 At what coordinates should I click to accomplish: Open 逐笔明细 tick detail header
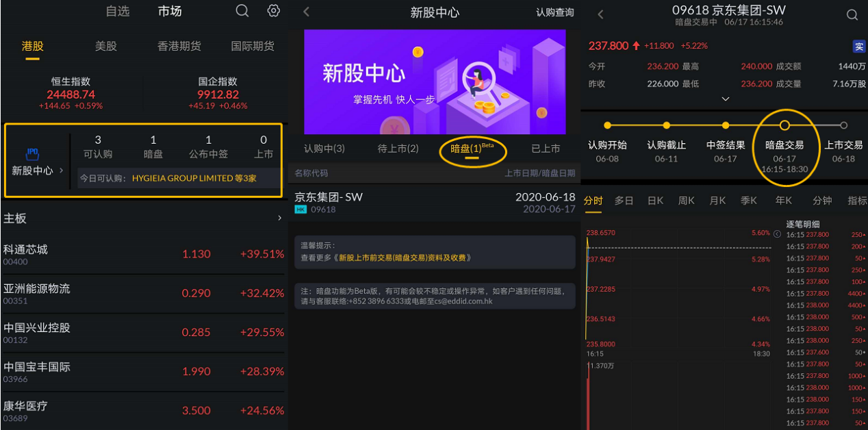[x=803, y=224]
